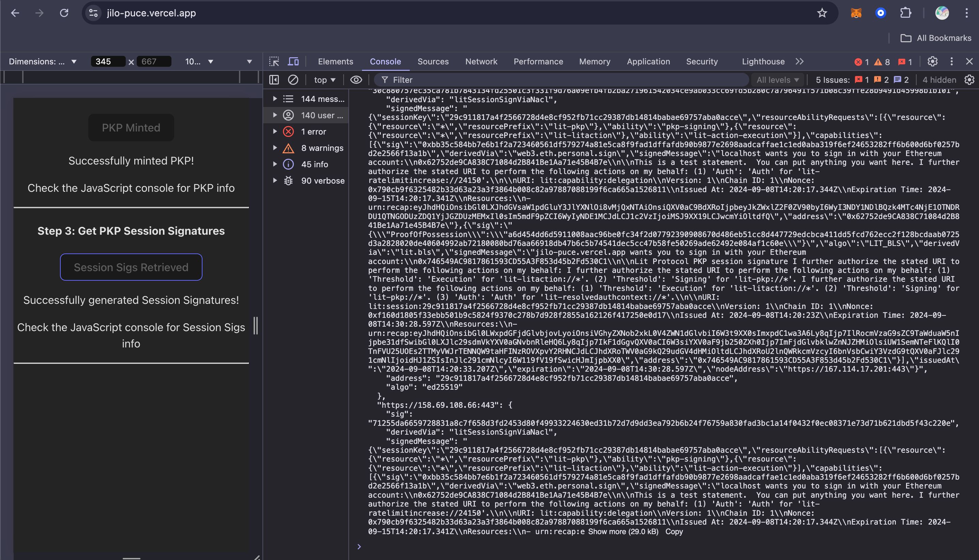
Task: Open the throttling dropdown arrow in device toolbar
Action: pos(249,62)
